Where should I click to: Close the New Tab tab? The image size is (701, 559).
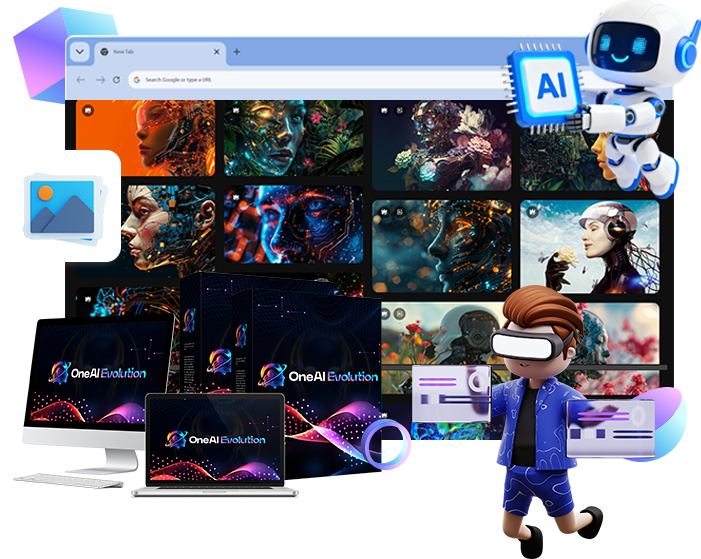coord(219,52)
